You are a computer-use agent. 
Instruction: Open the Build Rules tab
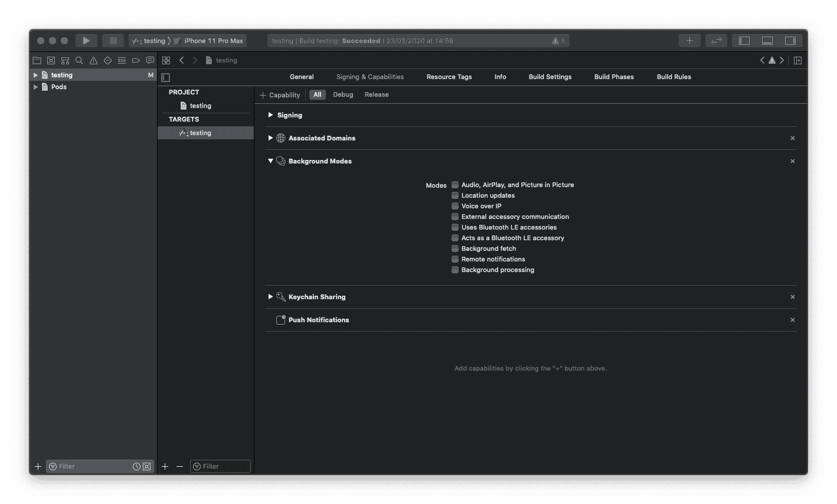click(x=674, y=77)
